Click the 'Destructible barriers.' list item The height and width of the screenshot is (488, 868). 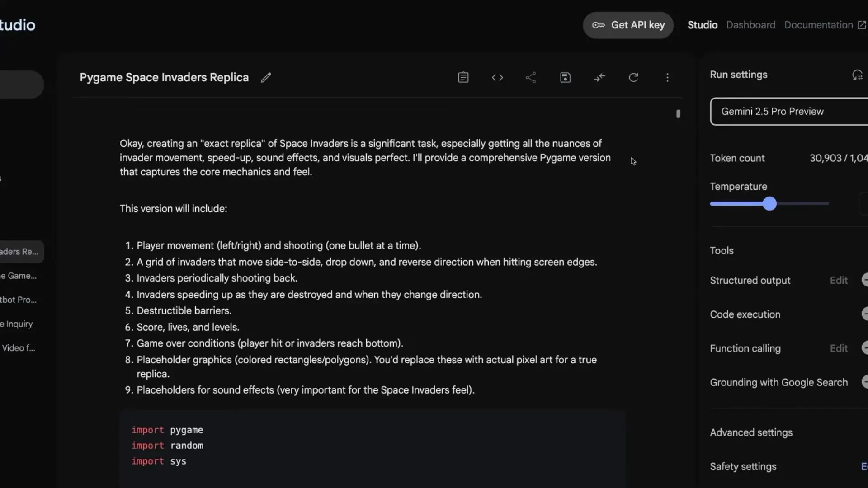pyautogui.click(x=184, y=311)
